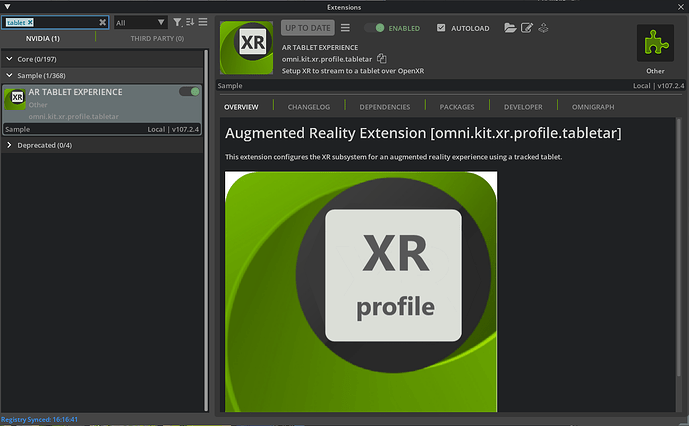Click the Up To Date button
Image resolution: width=689 pixels, height=426 pixels.
pos(308,28)
